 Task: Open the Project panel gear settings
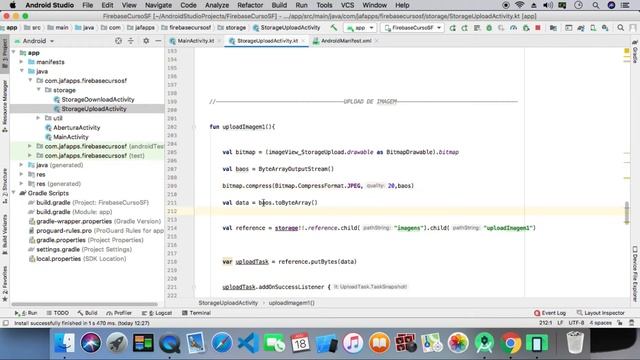coord(146,41)
